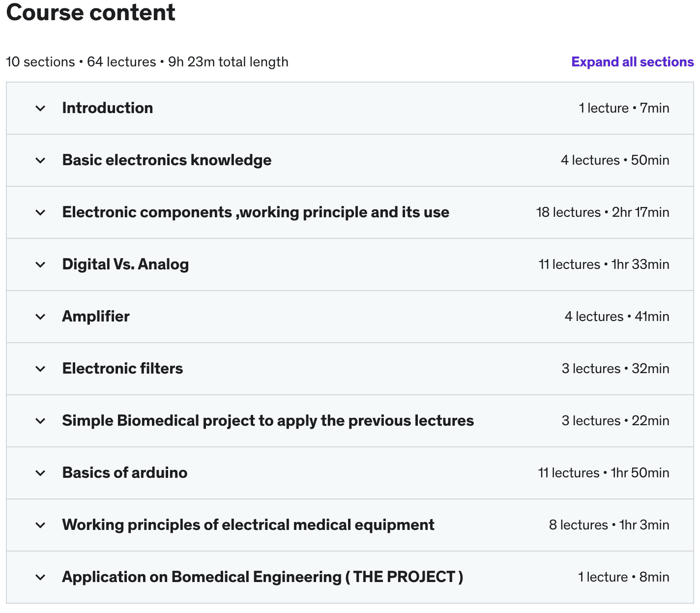Toggle the Electronic filters section title

(122, 369)
